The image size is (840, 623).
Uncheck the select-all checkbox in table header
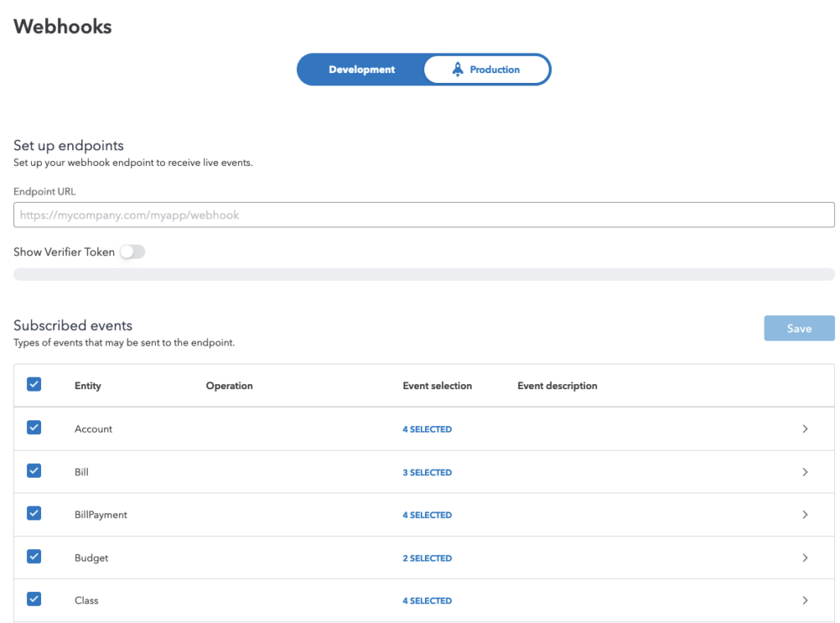tap(34, 384)
